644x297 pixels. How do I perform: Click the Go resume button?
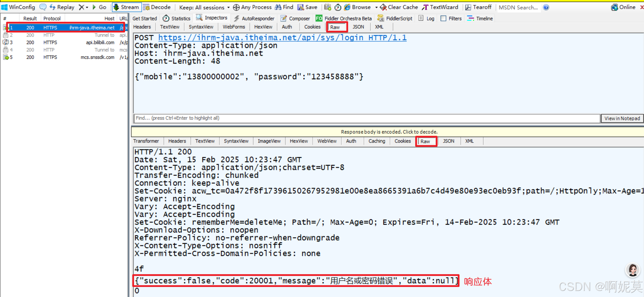pos(99,7)
